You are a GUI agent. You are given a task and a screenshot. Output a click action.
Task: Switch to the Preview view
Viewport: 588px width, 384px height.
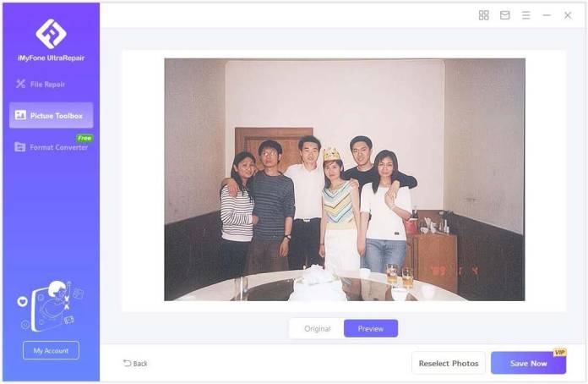(x=371, y=328)
